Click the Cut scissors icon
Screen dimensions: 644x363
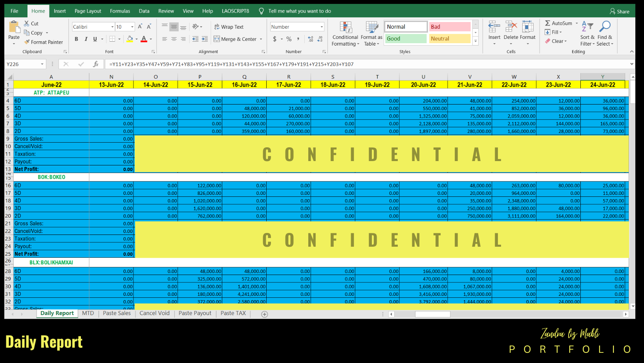[x=27, y=24]
